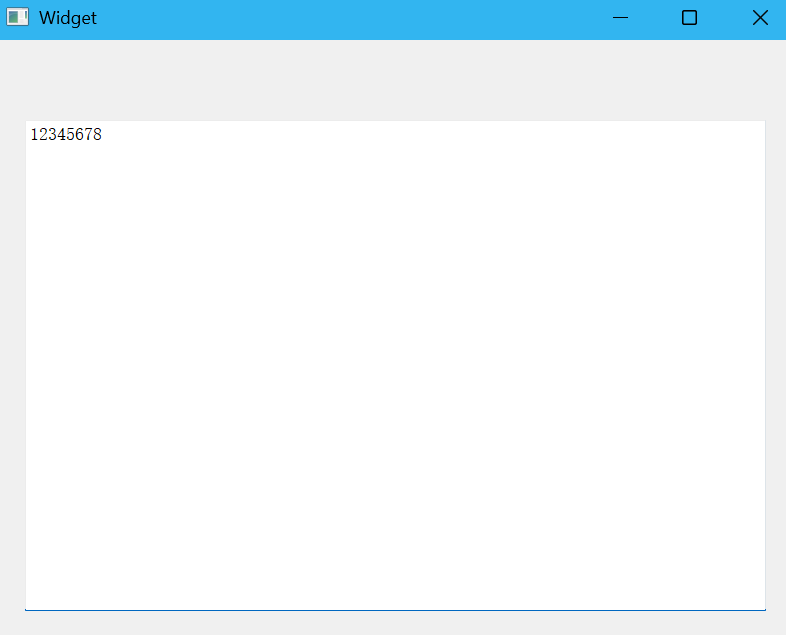Click the Widget window app icon
Image resolution: width=786 pixels, height=635 pixels.
click(x=18, y=17)
